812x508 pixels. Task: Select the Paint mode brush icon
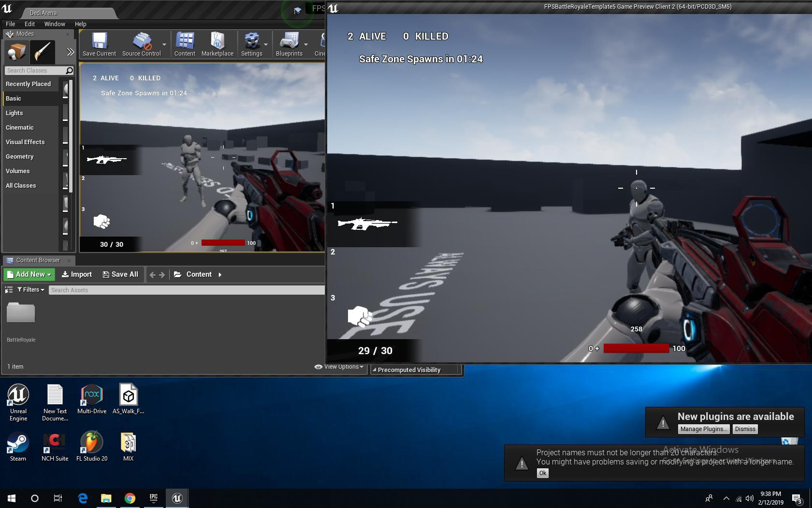click(x=42, y=52)
